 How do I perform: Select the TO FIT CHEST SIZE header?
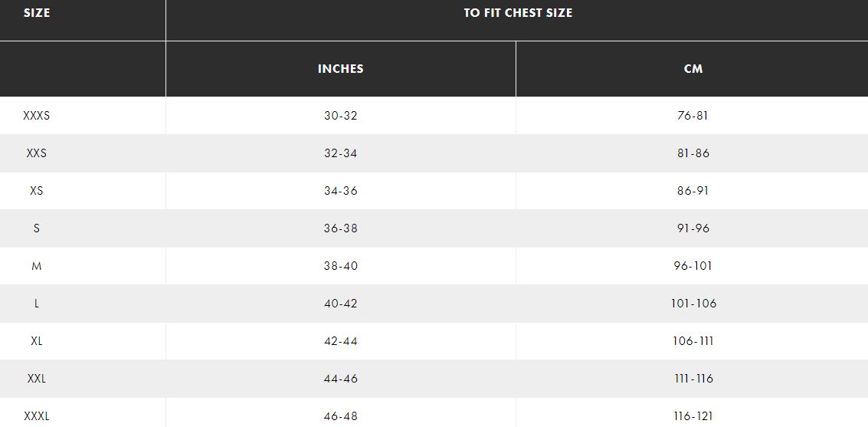pos(518,13)
